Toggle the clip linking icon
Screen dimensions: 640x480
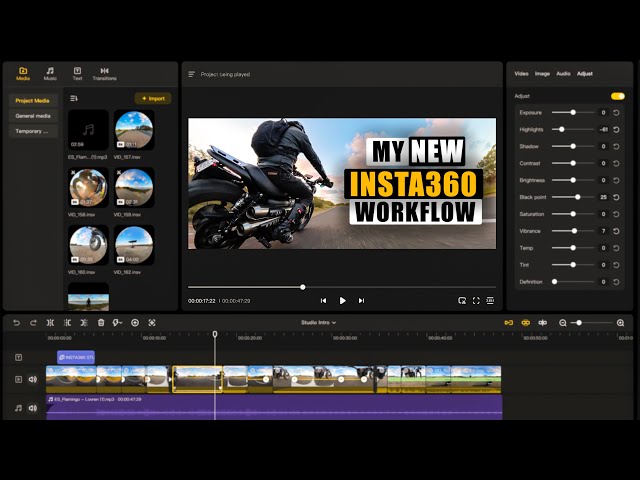[526, 323]
